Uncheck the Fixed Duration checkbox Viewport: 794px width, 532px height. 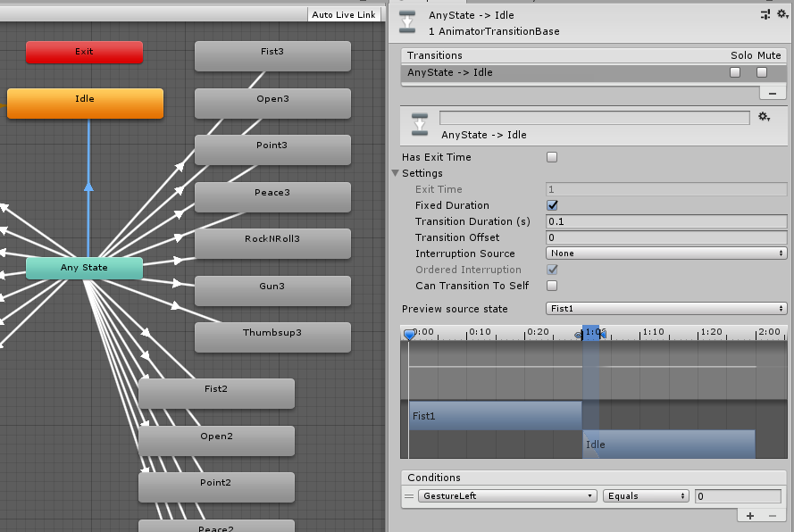[x=552, y=205]
